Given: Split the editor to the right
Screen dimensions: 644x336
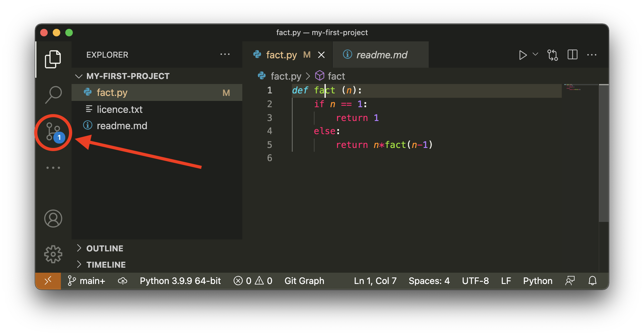Looking at the screenshot, I should tap(572, 55).
